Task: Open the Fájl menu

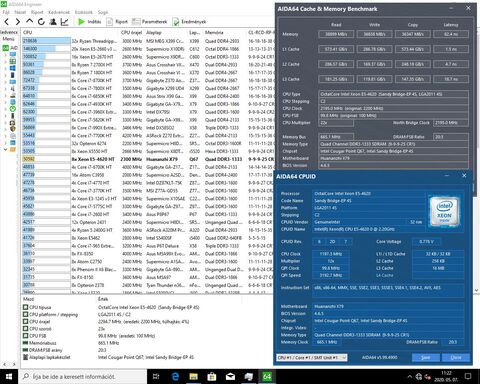Action: (x=6, y=12)
